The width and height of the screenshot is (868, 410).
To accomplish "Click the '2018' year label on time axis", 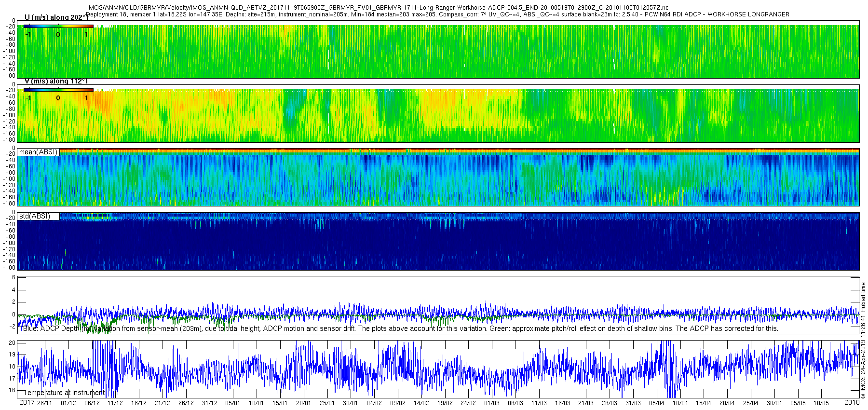I will pos(852,403).
